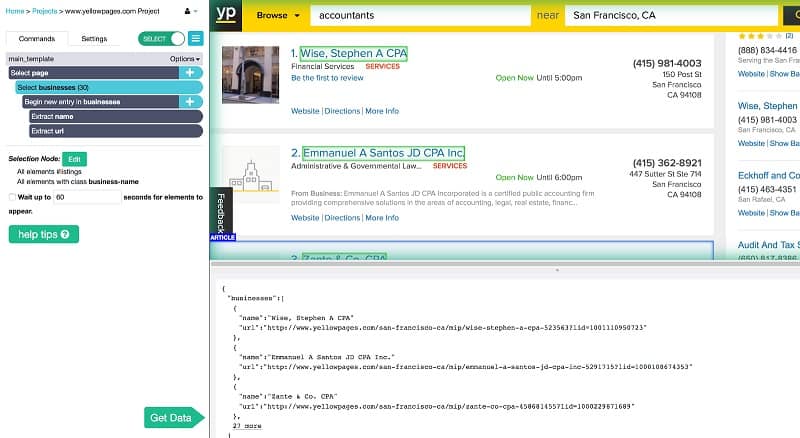Open Wise, Stephen A CPA listing title
This screenshot has width=800, height=438.
pos(354,53)
